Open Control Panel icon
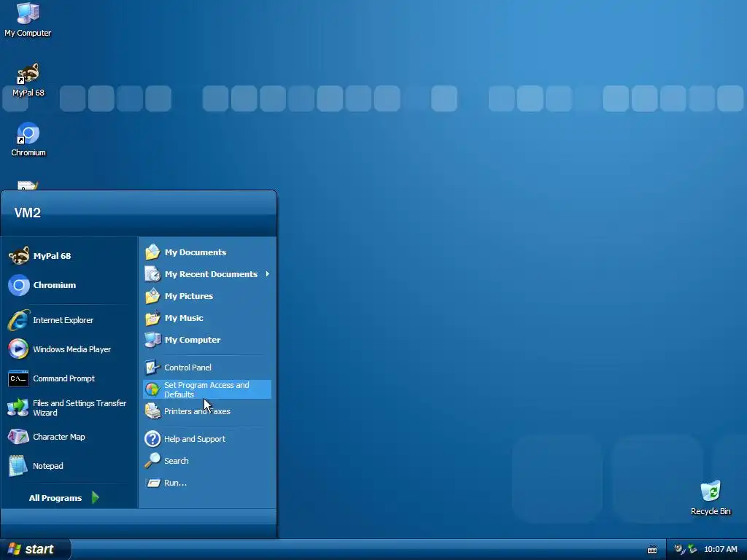This screenshot has width=747, height=560. tap(152, 367)
